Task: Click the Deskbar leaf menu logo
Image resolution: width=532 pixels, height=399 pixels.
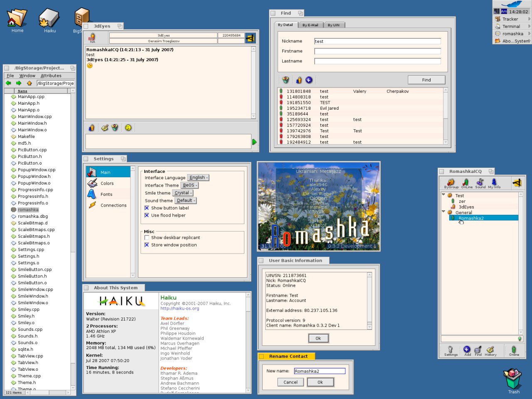Action: pyautogui.click(x=512, y=4)
